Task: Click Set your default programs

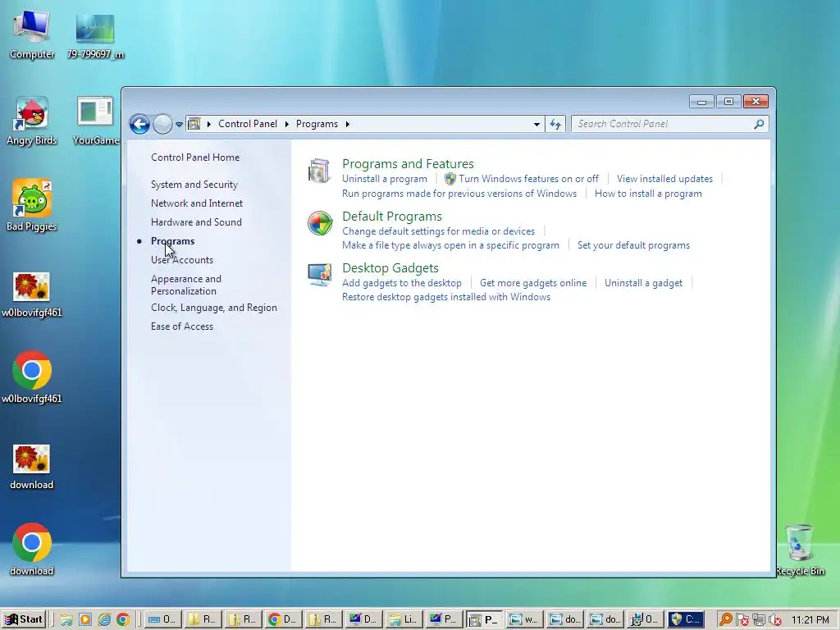Action: (x=633, y=244)
